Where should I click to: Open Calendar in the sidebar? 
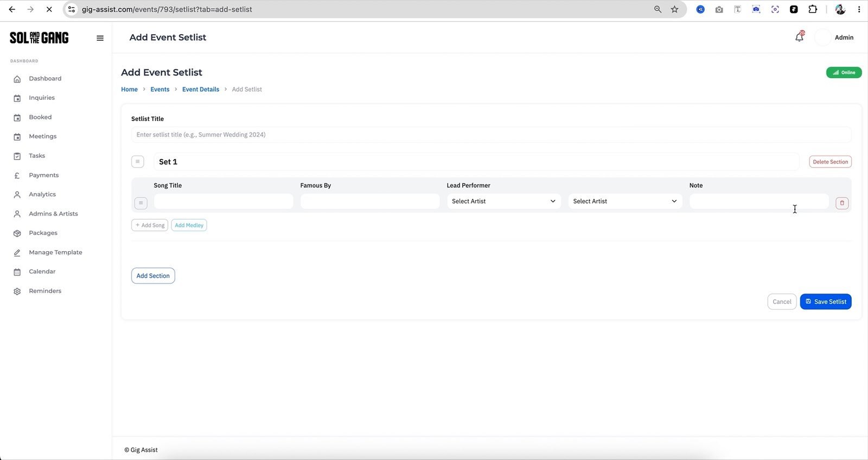[x=42, y=272]
